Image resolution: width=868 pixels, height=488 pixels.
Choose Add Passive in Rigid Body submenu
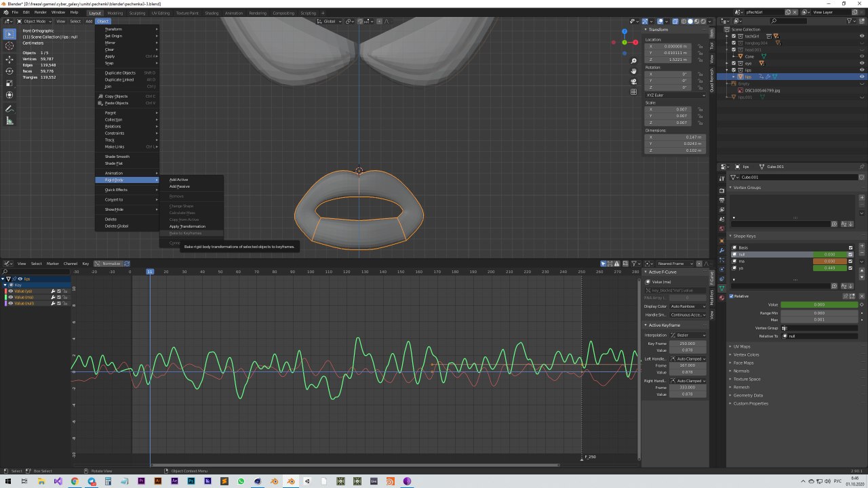point(180,186)
